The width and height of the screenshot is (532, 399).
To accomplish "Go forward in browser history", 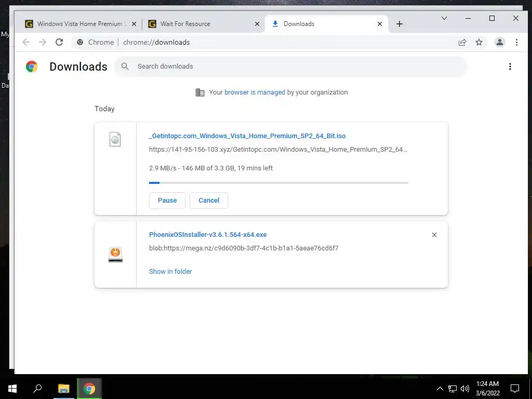I will click(x=43, y=42).
